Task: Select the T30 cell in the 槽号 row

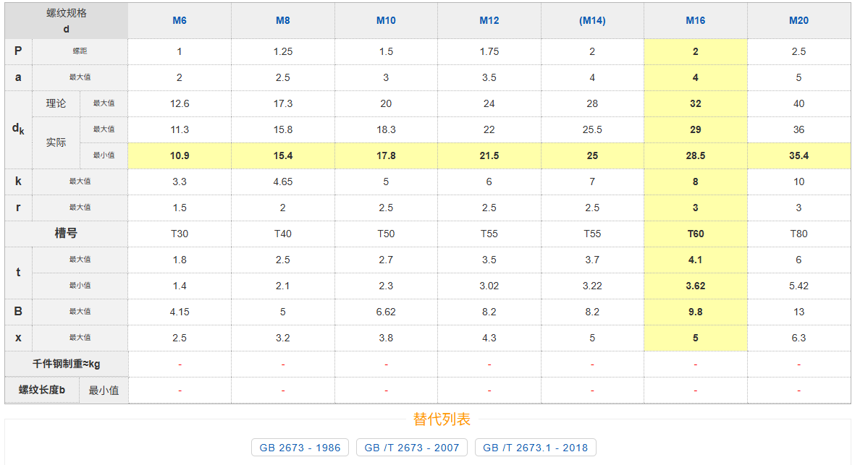Action: tap(180, 234)
